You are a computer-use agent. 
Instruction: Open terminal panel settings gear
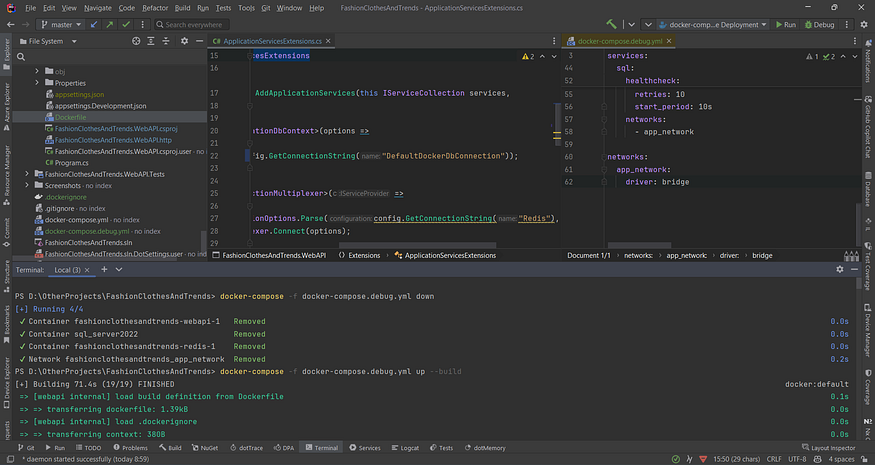[x=840, y=270]
